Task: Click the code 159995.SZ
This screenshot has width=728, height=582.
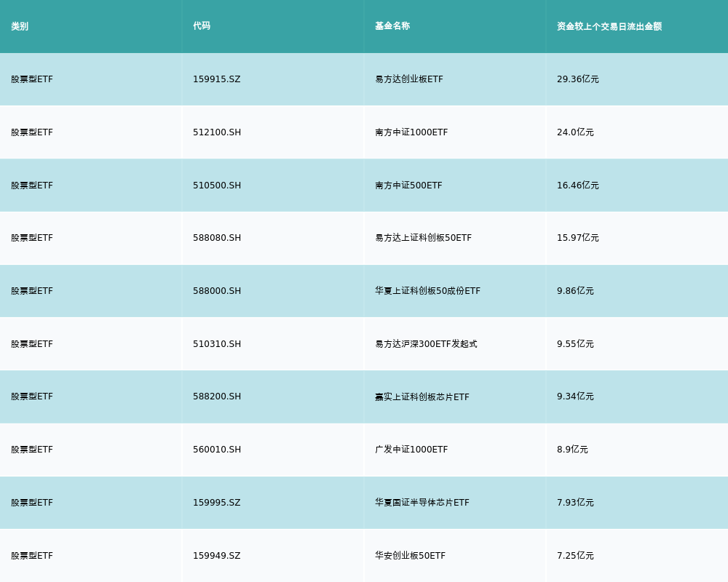Action: coord(216,502)
